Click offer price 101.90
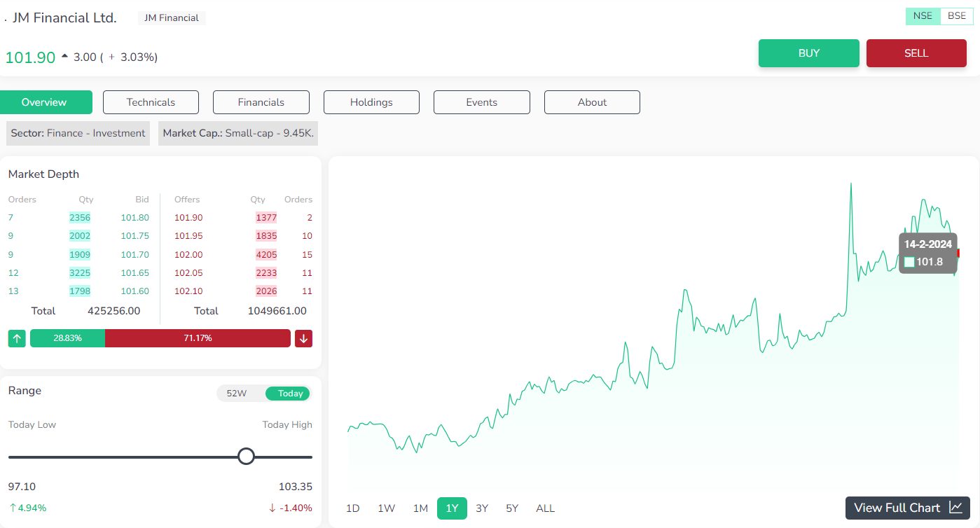 (x=188, y=218)
